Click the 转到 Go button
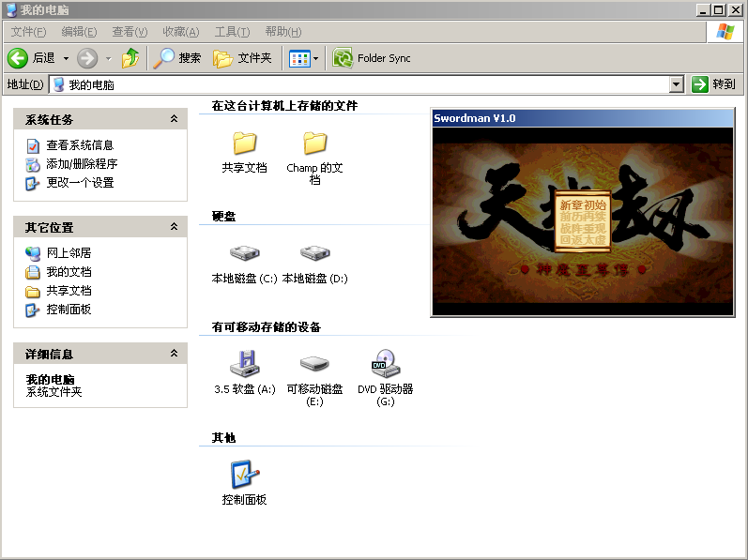The image size is (748, 560). [713, 84]
